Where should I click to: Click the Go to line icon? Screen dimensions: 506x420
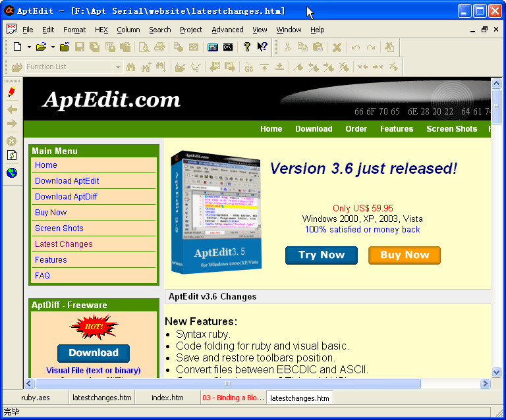(x=249, y=67)
